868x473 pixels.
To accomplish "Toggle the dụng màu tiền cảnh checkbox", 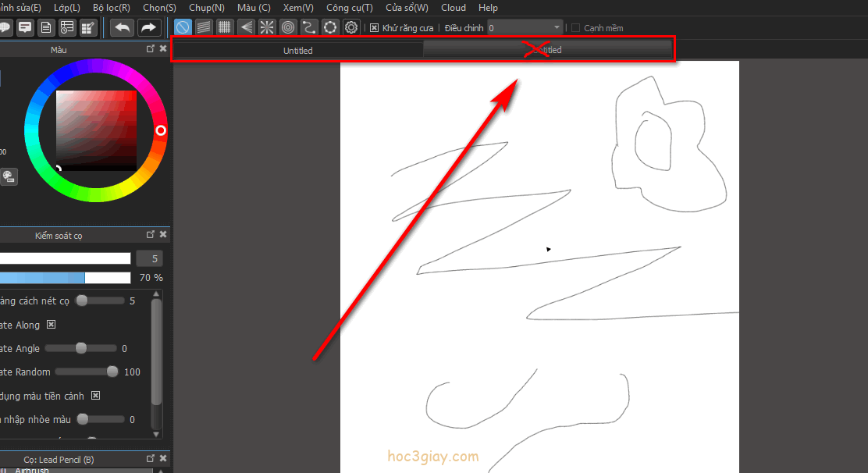I will tap(96, 396).
